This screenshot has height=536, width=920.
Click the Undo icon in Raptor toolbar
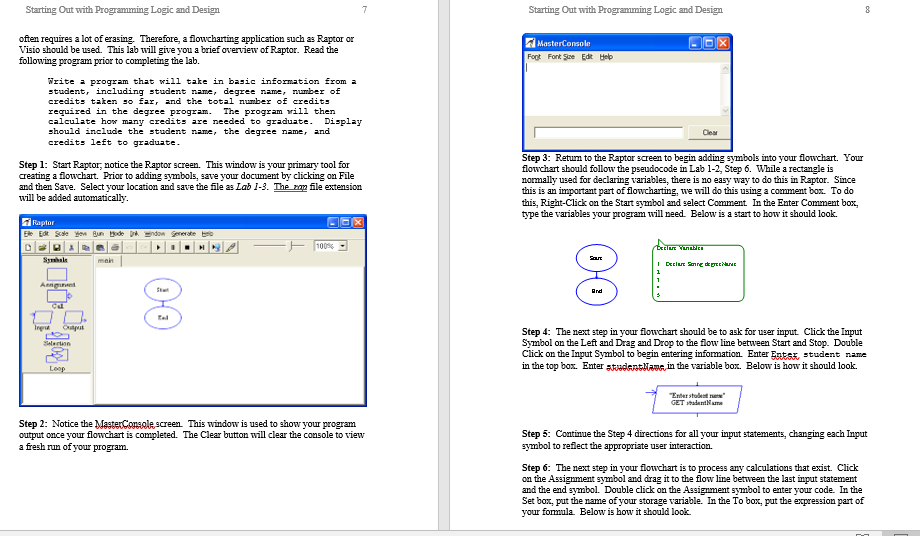[130, 247]
